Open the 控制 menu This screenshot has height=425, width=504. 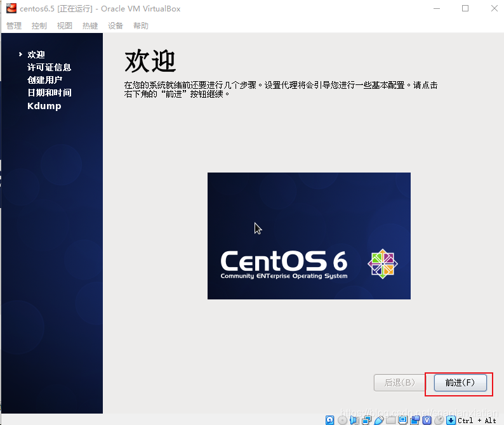tap(39, 26)
